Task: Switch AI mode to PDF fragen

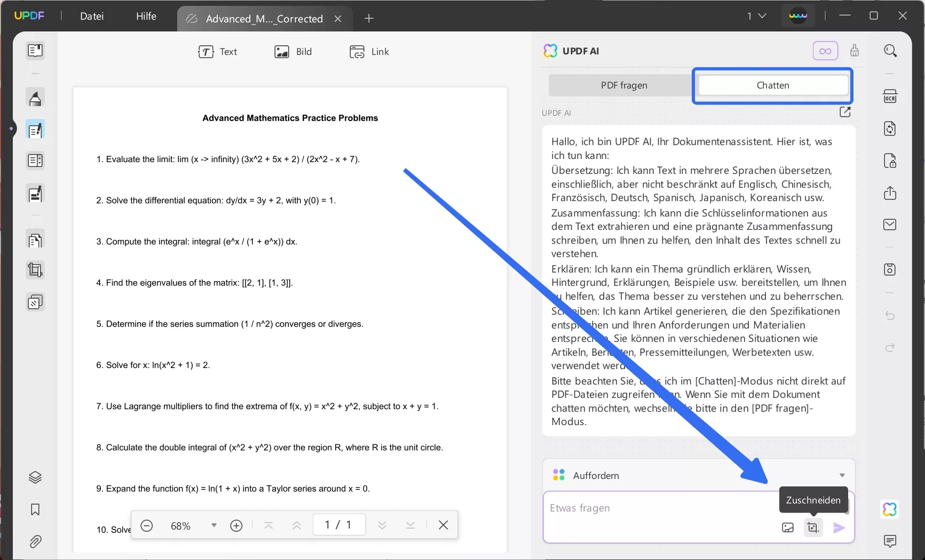Action: coord(623,85)
